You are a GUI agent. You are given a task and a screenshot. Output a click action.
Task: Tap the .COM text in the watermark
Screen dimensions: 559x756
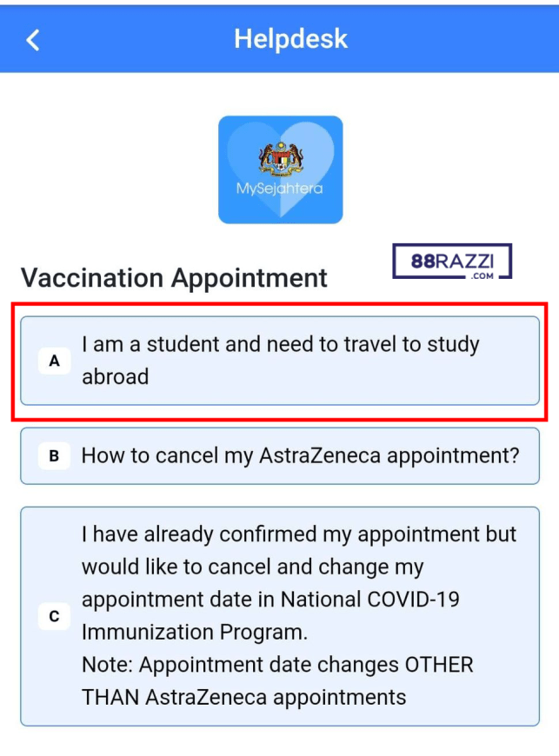point(482,275)
